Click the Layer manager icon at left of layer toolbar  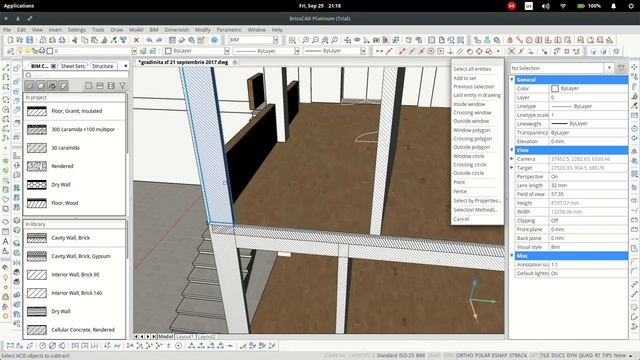point(10,51)
